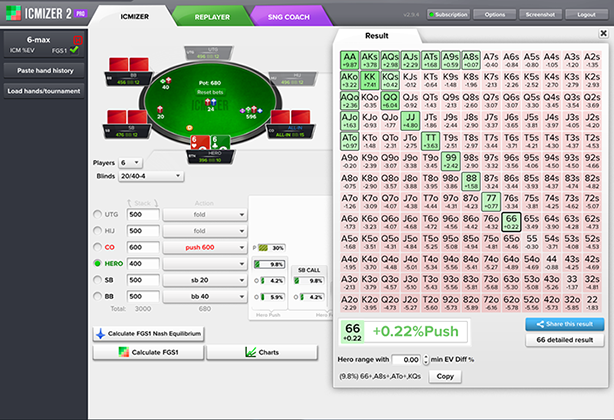The height and width of the screenshot is (420, 614).
Task: Click the PRO badge next to logo
Action: [x=80, y=13]
